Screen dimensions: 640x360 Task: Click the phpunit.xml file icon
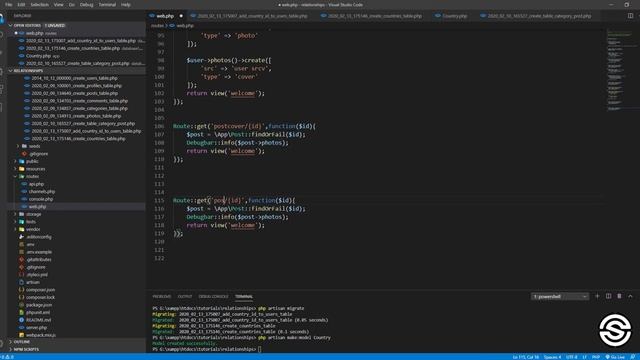coord(22,312)
